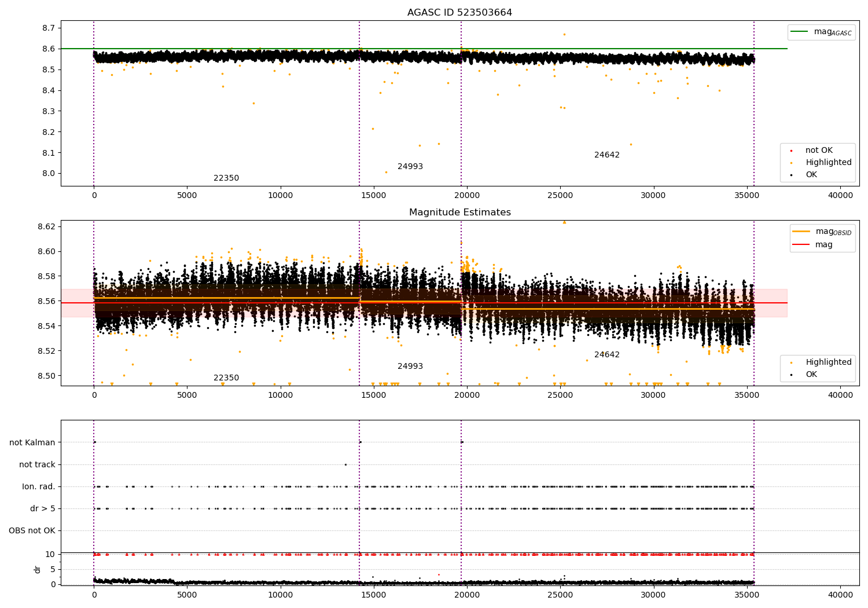
Task: Click x-tick 20000 beneath the Magnitude Estimates plot
Action: [467, 395]
